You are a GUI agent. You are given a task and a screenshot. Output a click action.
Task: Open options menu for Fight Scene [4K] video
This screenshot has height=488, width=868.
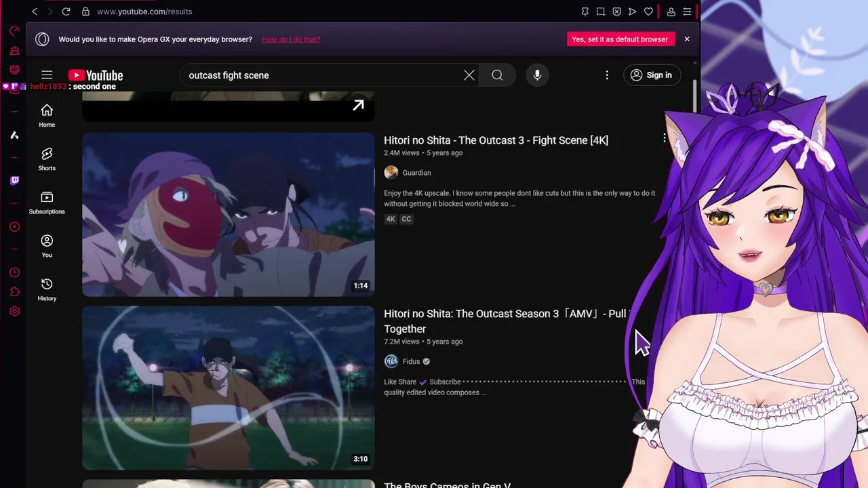coord(665,138)
